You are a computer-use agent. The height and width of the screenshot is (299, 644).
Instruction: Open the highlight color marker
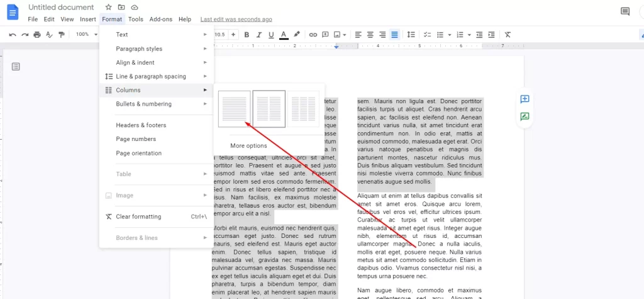(x=297, y=35)
